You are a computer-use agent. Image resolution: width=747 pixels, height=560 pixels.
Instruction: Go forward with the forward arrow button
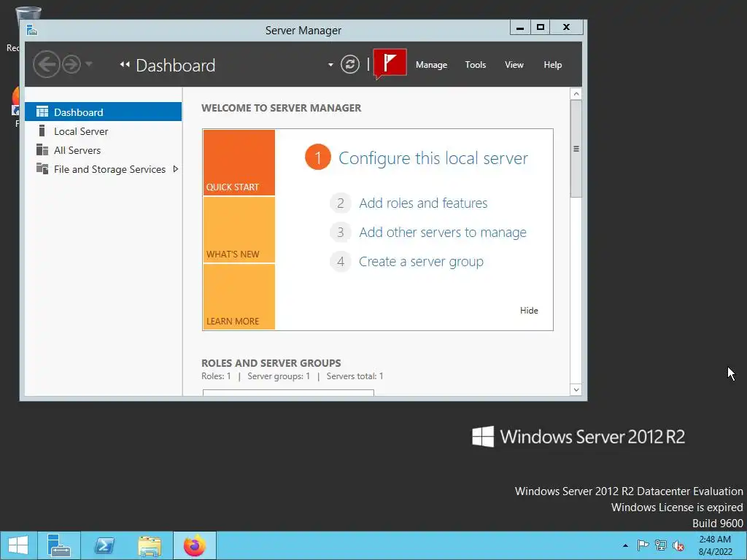pyautogui.click(x=72, y=64)
